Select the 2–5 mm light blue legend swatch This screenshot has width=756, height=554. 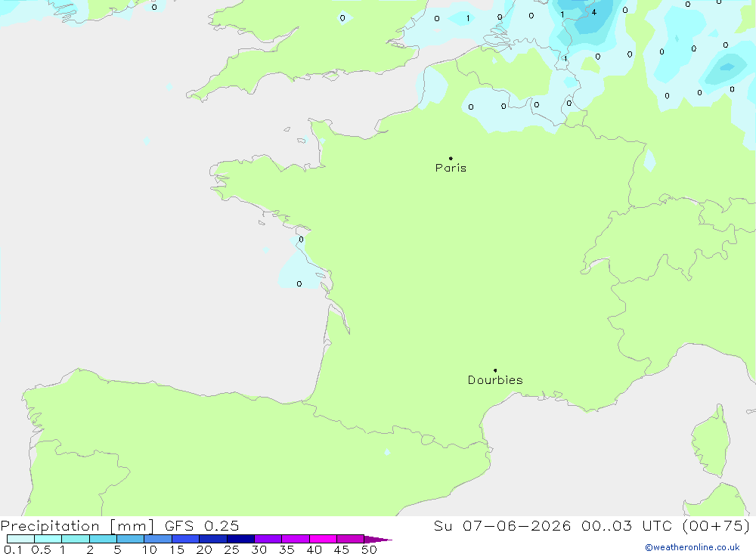pos(103,539)
